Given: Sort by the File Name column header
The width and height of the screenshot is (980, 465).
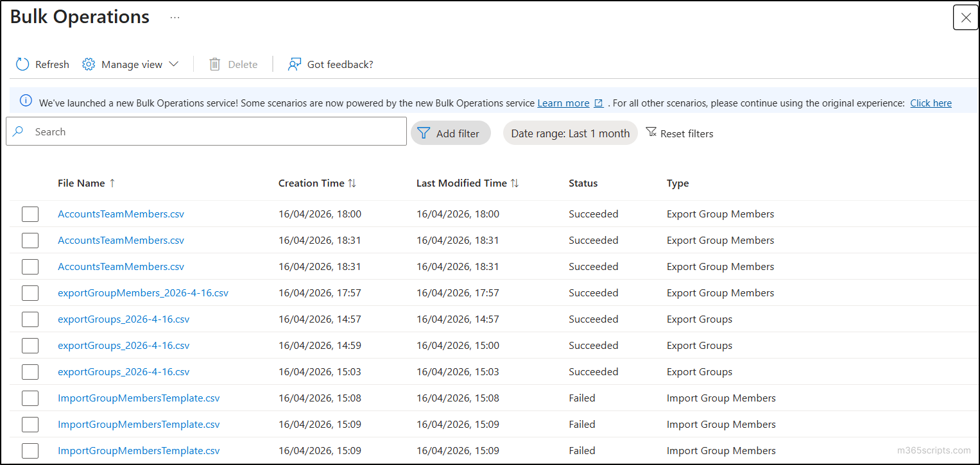Looking at the screenshot, I should tap(81, 183).
